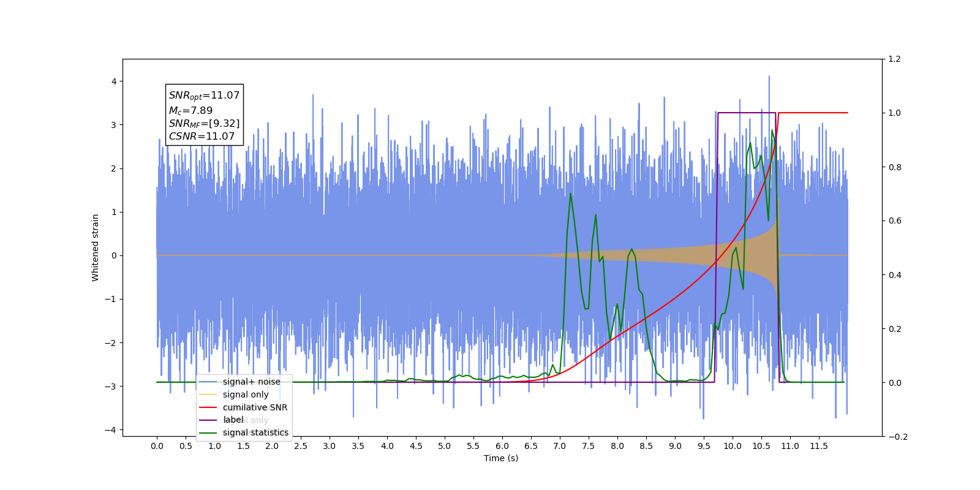Click the 6.5 time axis tick label

531,446
